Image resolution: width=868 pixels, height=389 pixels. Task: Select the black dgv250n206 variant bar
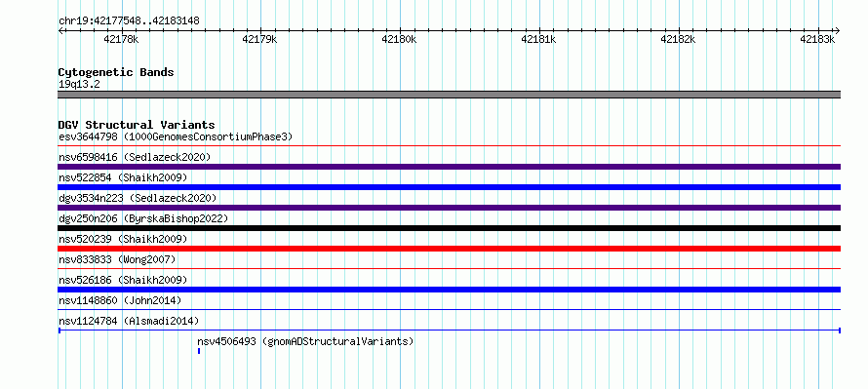(x=449, y=228)
